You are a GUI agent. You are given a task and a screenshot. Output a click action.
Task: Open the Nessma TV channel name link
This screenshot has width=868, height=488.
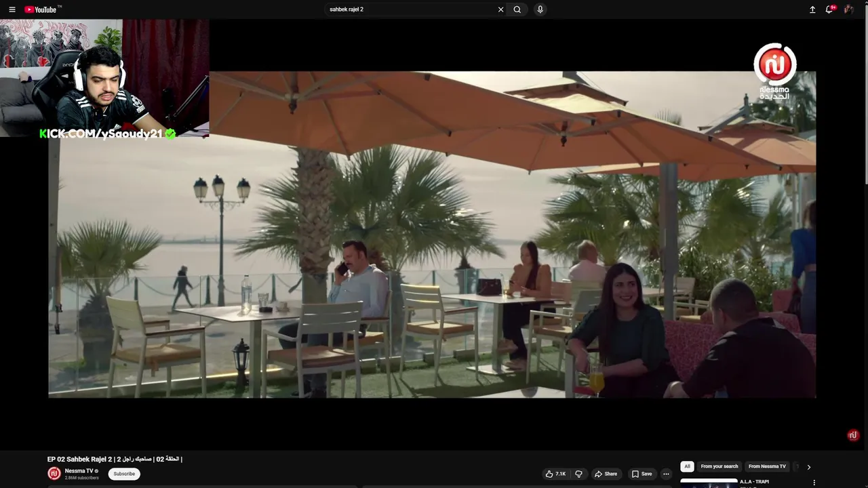pyautogui.click(x=79, y=471)
